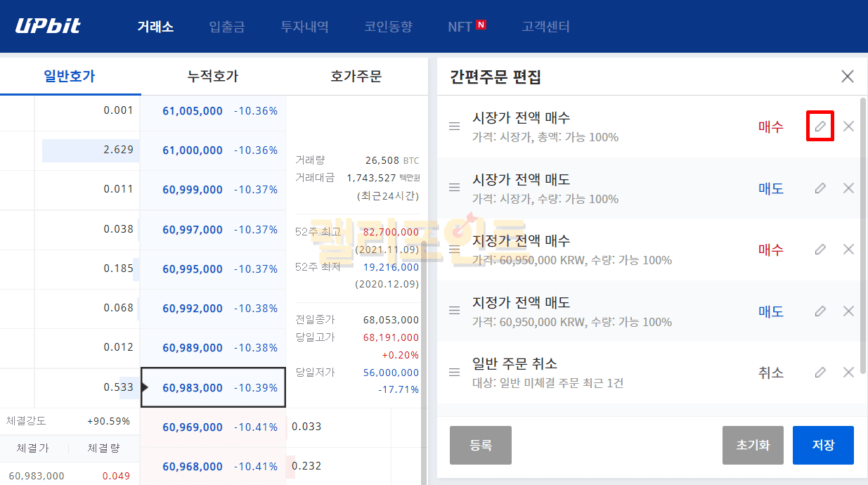Open 입출금 in top navigation
The image size is (868, 485).
click(x=227, y=27)
